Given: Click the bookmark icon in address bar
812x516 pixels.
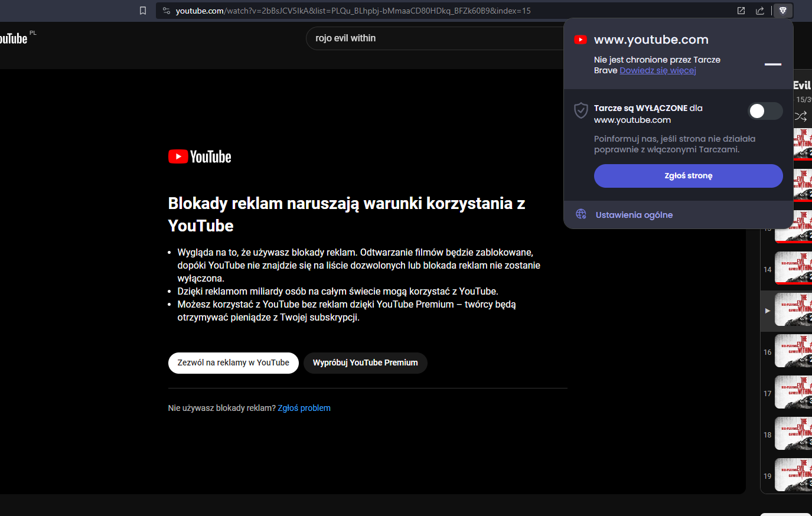Looking at the screenshot, I should pyautogui.click(x=142, y=11).
